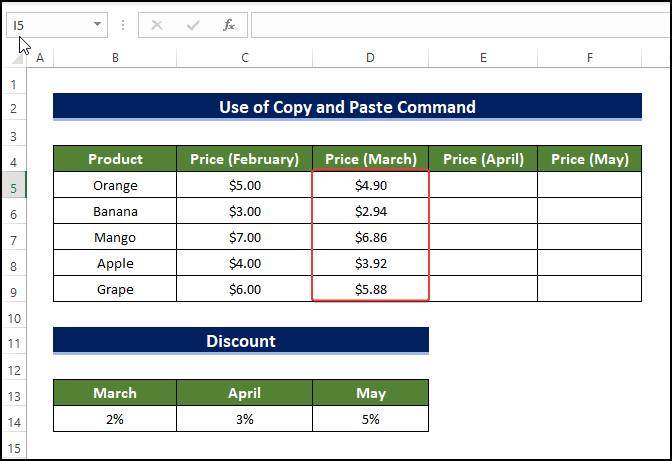Select the $4.00 February price cell
This screenshot has height=461, width=672.
tap(245, 263)
